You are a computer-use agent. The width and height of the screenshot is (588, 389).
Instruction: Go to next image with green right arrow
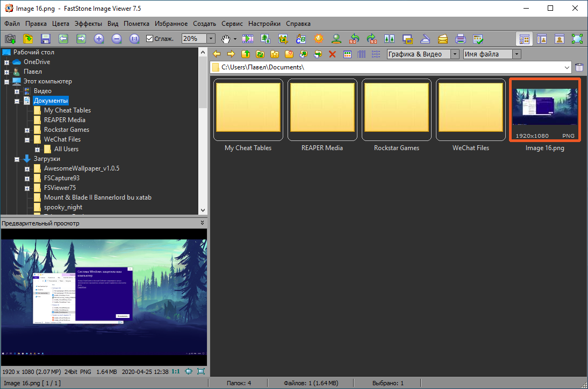81,39
